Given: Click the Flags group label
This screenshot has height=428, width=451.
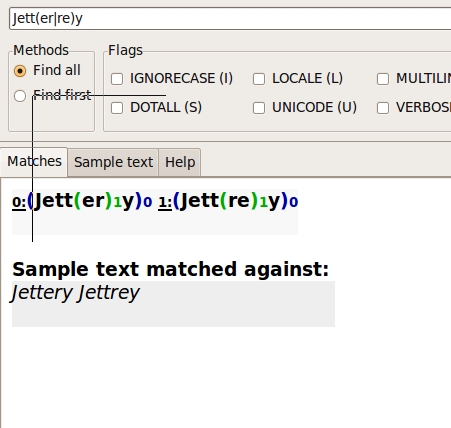Looking at the screenshot, I should 125,50.
